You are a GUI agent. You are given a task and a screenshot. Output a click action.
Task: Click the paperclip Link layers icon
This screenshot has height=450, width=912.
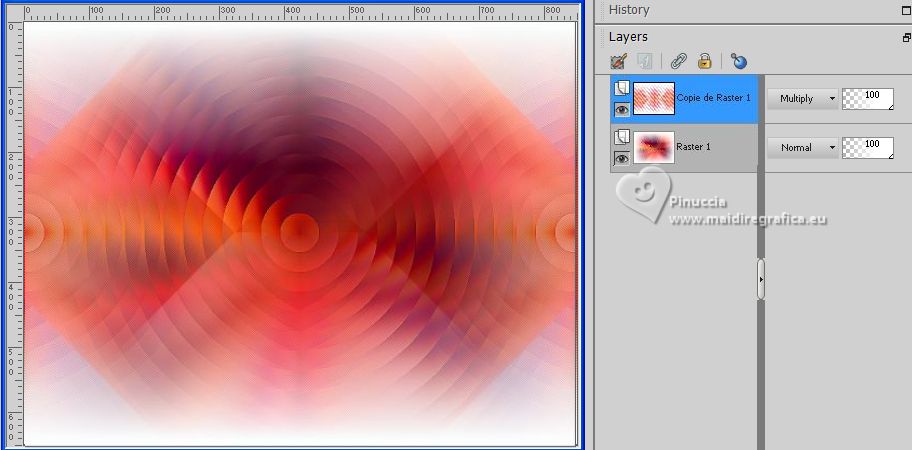tap(678, 61)
